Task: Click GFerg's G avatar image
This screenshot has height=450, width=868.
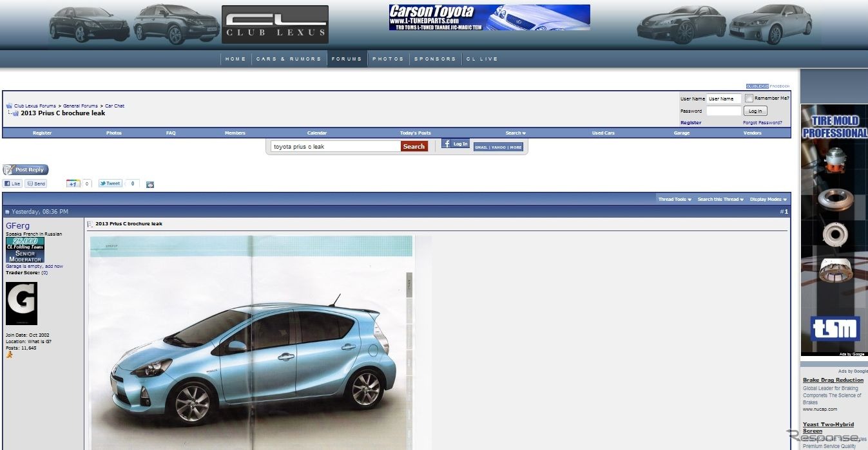Action: [x=21, y=303]
